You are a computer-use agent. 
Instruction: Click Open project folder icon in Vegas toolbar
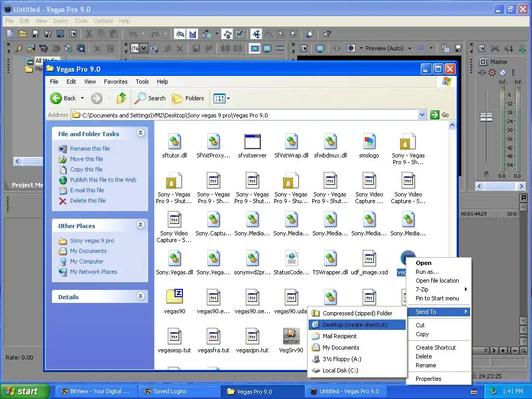coord(23,34)
